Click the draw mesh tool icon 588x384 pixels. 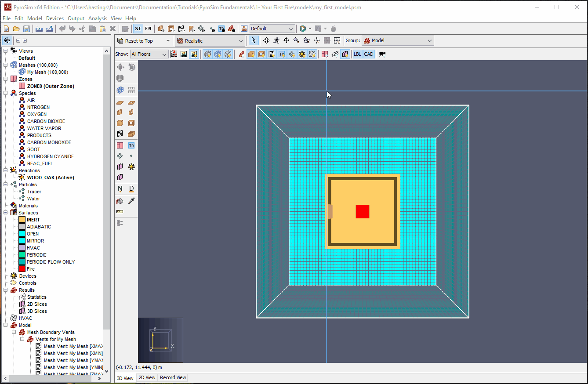[120, 90]
